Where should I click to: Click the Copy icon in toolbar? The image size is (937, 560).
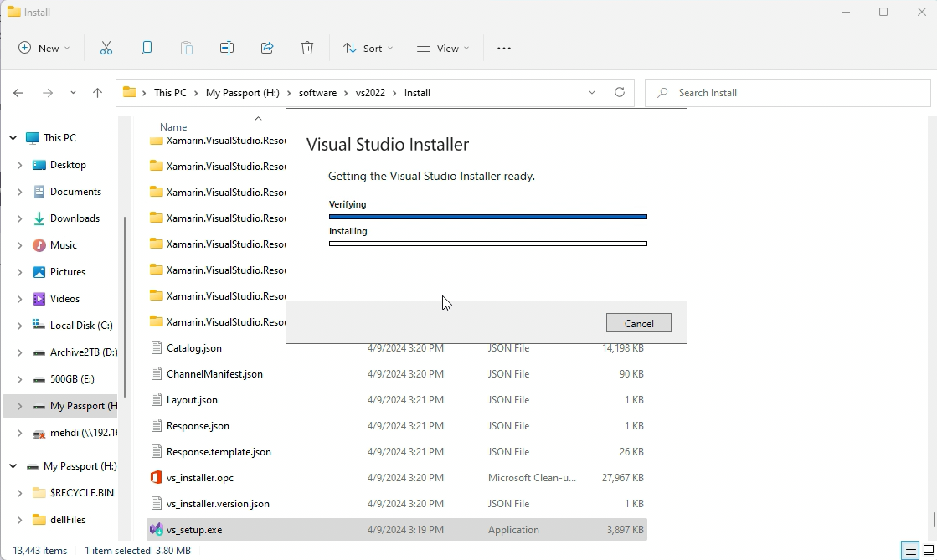point(147,48)
